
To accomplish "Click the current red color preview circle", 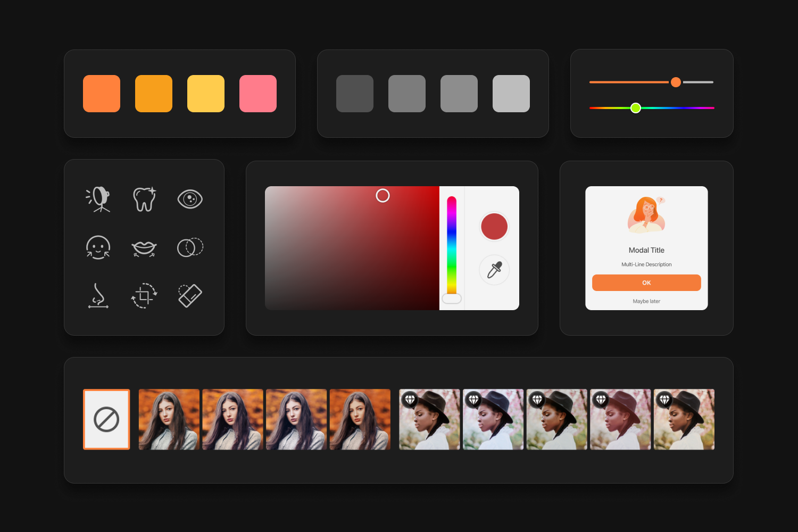I will [x=494, y=226].
